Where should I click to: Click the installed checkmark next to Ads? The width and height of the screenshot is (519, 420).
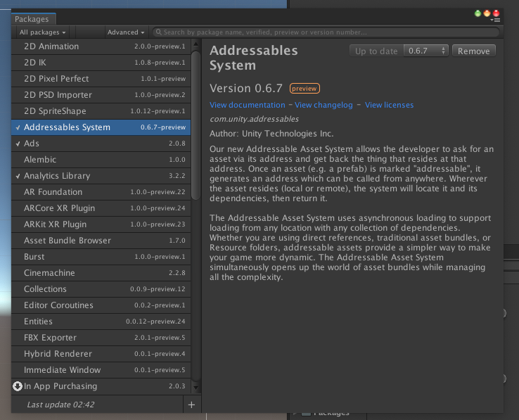point(18,144)
